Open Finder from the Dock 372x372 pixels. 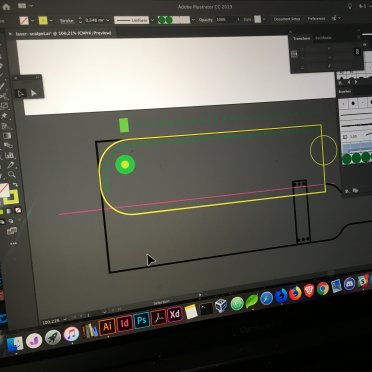click(15, 344)
